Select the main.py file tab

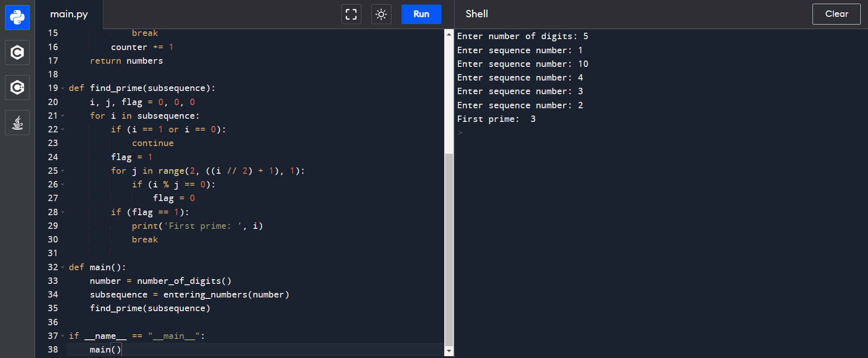69,14
